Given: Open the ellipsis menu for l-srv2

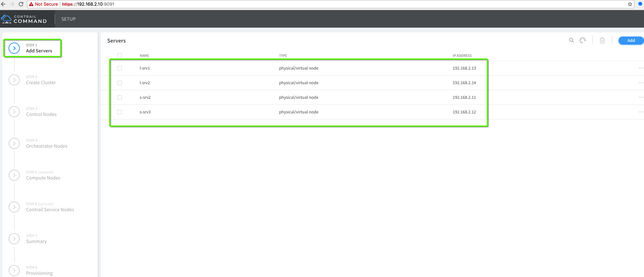Looking at the screenshot, I should pos(641,83).
